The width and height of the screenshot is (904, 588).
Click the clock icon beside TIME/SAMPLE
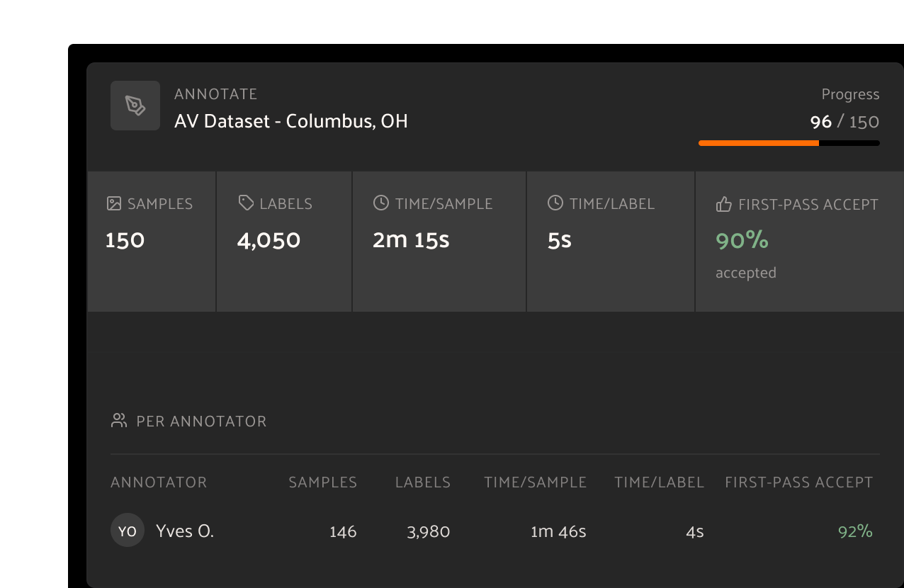(x=381, y=203)
